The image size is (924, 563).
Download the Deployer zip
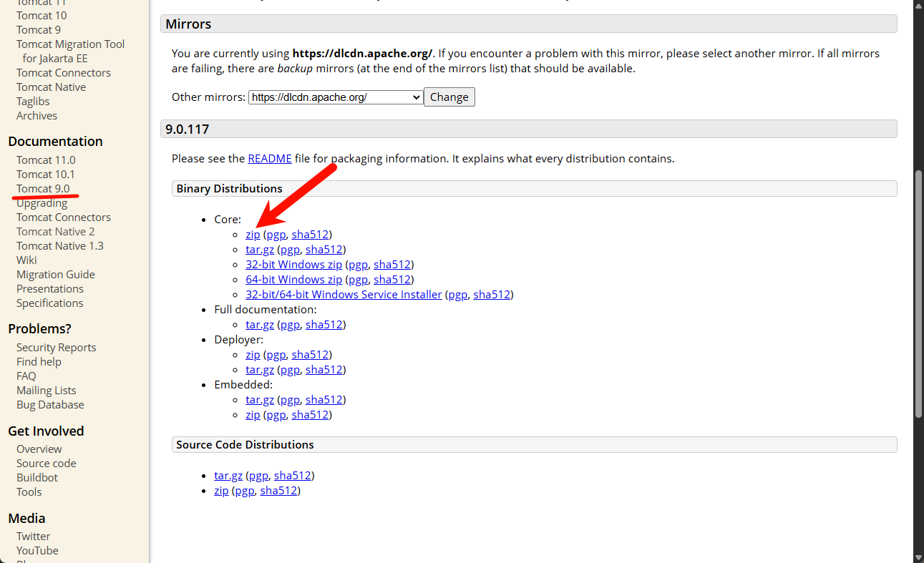pyautogui.click(x=253, y=355)
